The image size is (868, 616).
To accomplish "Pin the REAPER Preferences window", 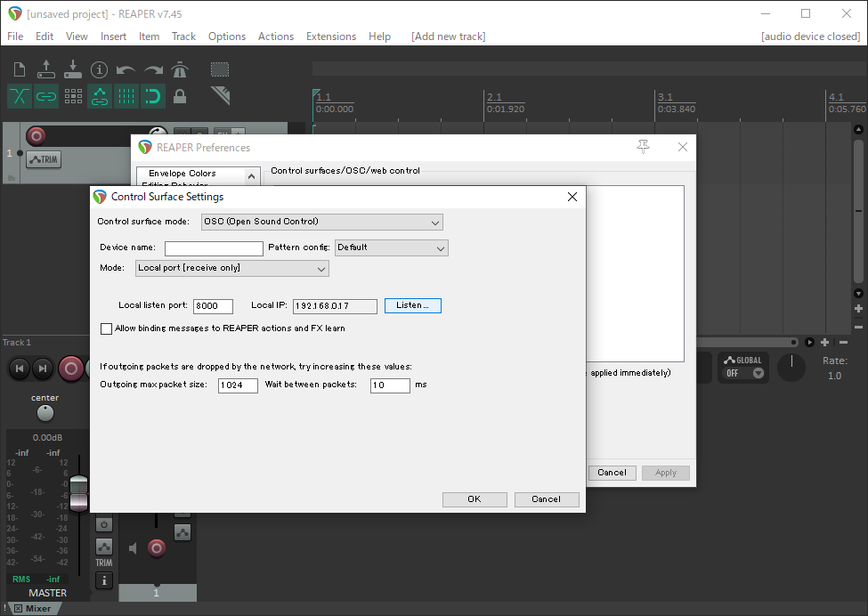I will (643, 147).
